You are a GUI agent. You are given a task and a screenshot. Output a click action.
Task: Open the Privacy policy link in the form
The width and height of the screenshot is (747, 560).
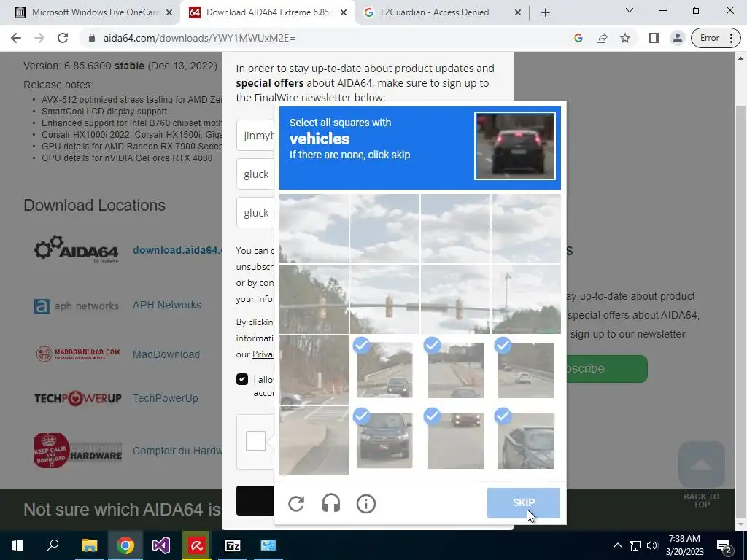[263, 354]
